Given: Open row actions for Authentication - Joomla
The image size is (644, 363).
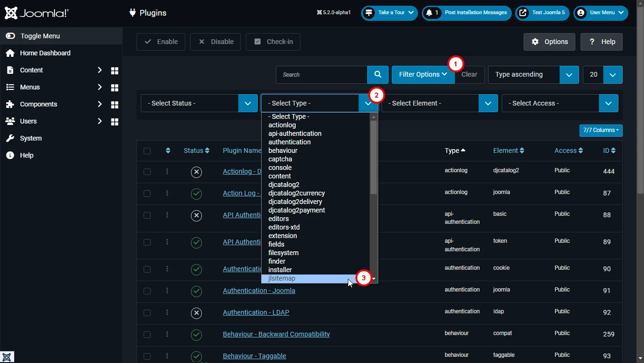Looking at the screenshot, I should [x=167, y=291].
